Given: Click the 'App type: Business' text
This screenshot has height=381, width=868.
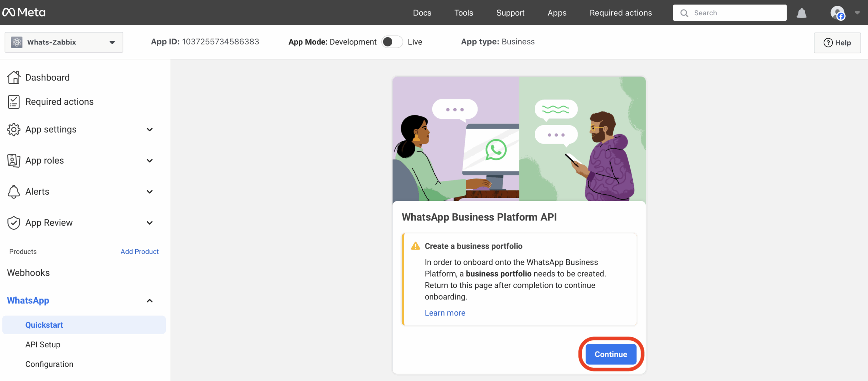Looking at the screenshot, I should (x=498, y=41).
